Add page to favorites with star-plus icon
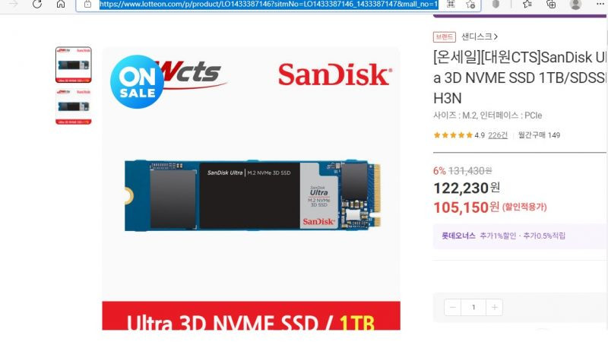Image resolution: width=608 pixels, height=364 pixels. coord(470,5)
